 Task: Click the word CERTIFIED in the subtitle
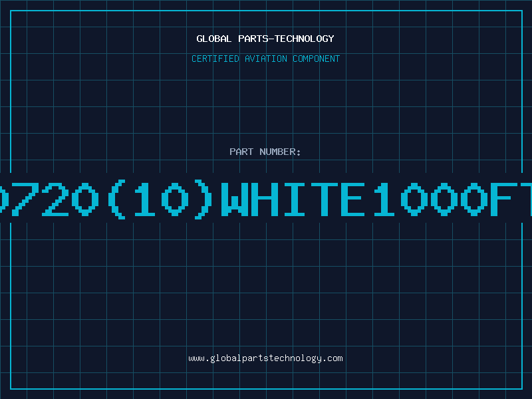click(215, 59)
